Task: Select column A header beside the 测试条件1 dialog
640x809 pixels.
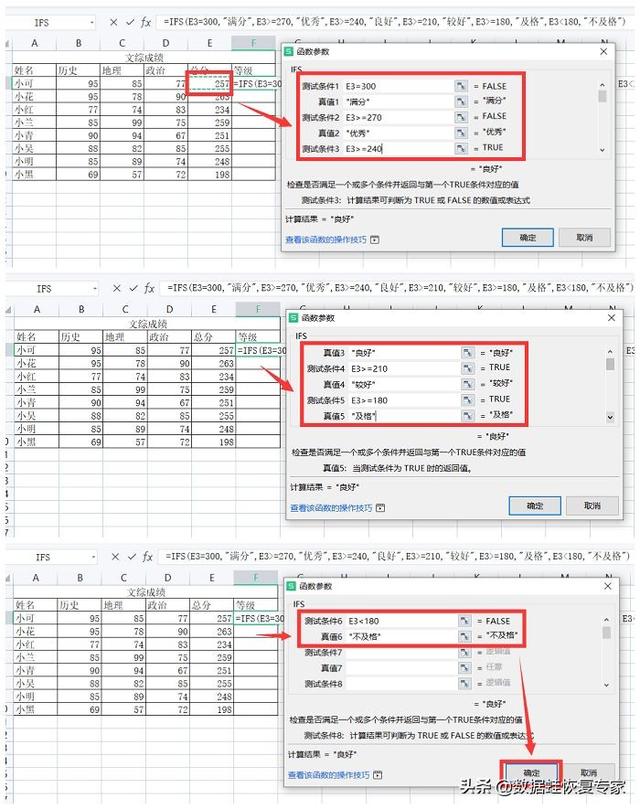Action: click(x=35, y=43)
